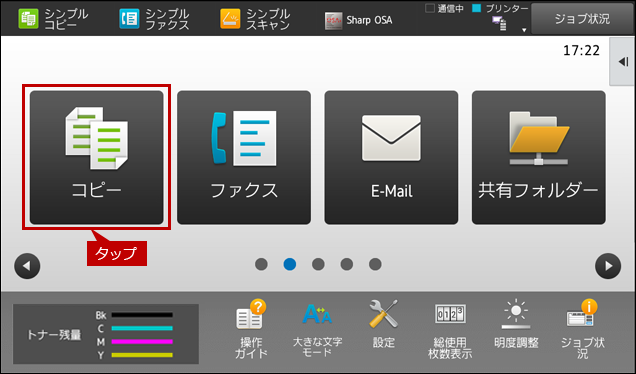Open Sharp OSA shortcut
Screen dimensions: 636x374
coord(359,20)
